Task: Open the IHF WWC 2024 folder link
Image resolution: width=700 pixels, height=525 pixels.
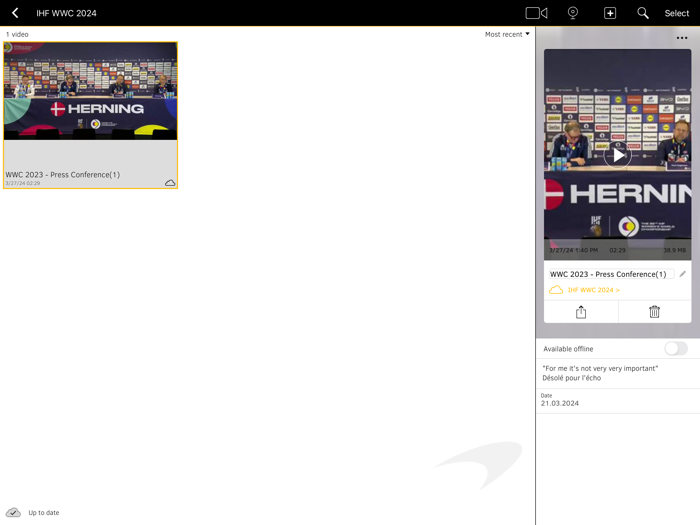Action: (593, 290)
